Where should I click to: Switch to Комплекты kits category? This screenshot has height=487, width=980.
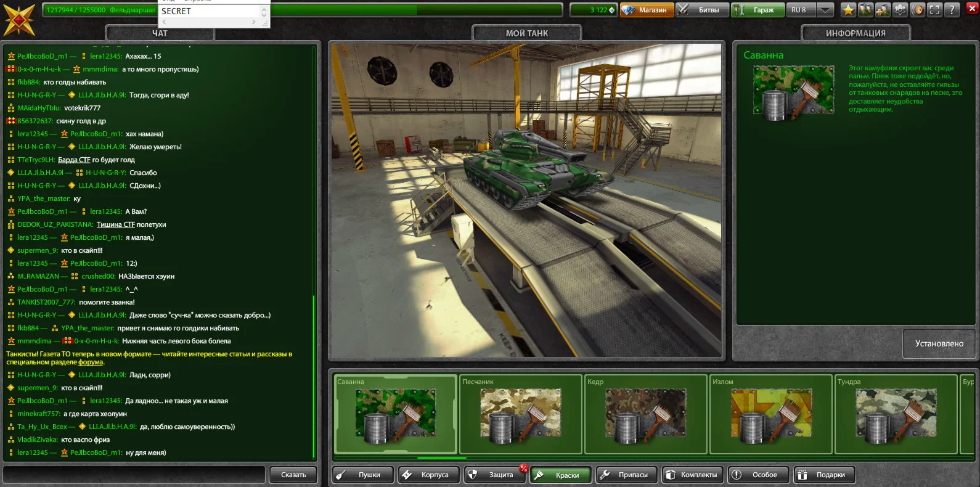click(692, 475)
